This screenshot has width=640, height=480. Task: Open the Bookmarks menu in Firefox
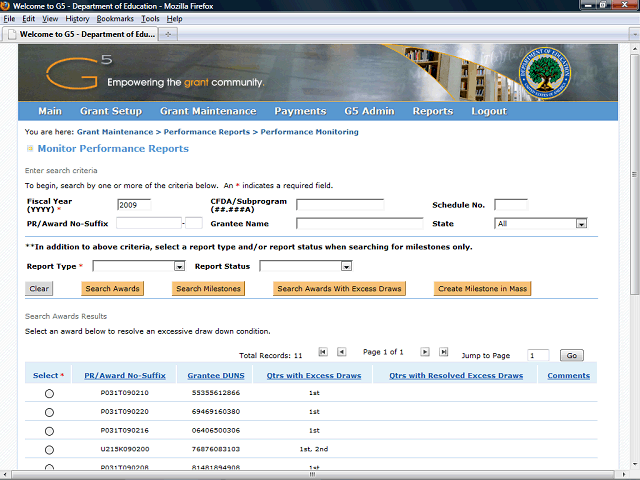click(x=115, y=19)
